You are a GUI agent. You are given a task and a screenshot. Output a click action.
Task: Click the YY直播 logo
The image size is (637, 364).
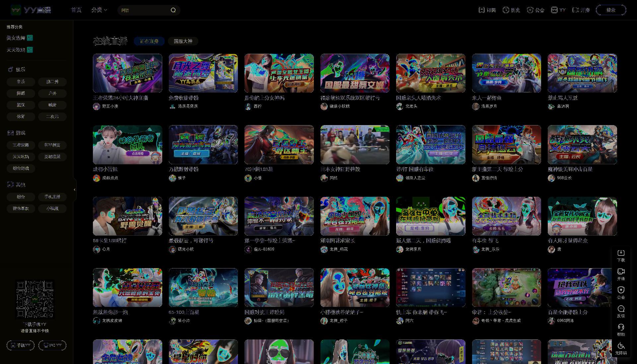pyautogui.click(x=31, y=10)
